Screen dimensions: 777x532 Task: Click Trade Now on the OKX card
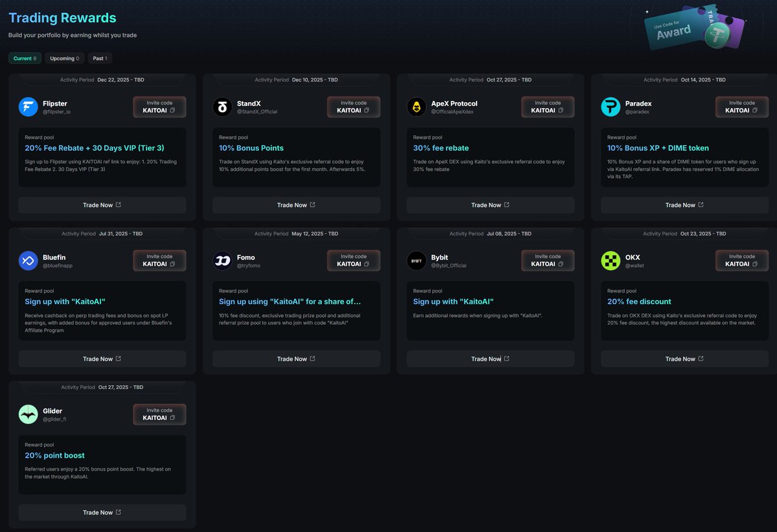coord(685,359)
